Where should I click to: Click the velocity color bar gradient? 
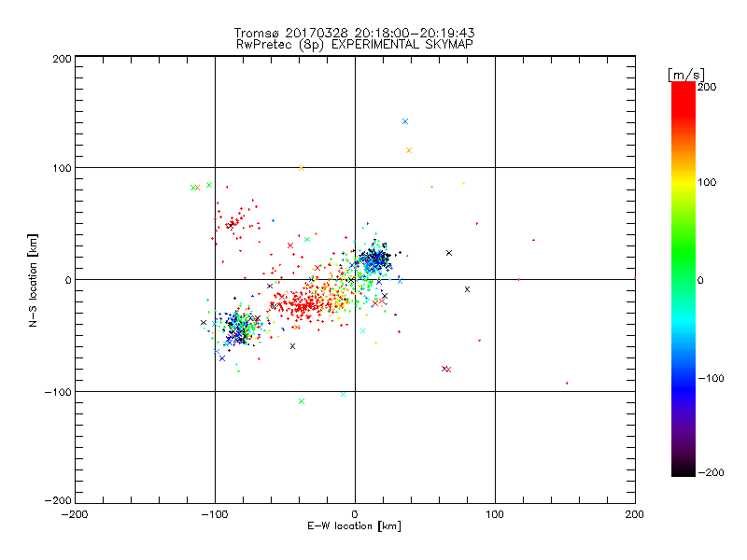[684, 278]
